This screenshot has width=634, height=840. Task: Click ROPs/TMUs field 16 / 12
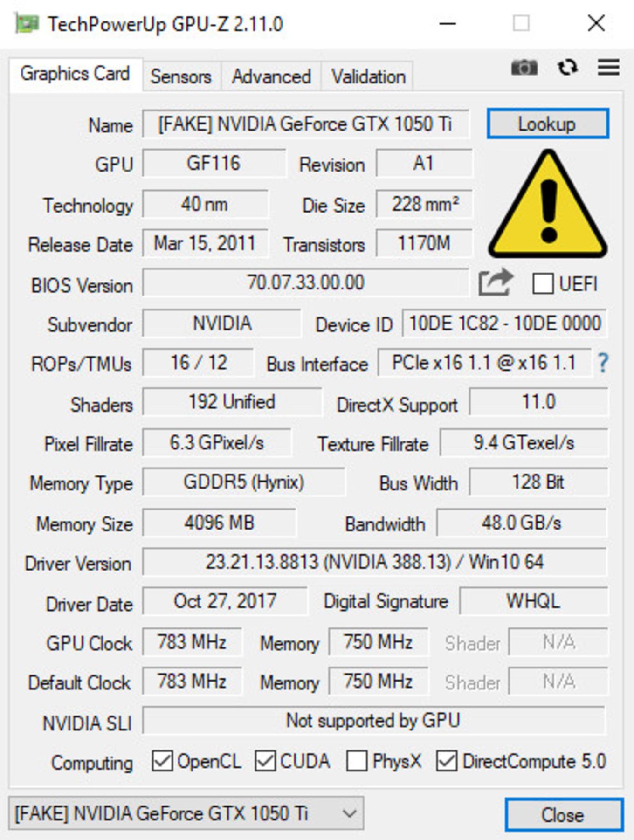click(x=198, y=363)
